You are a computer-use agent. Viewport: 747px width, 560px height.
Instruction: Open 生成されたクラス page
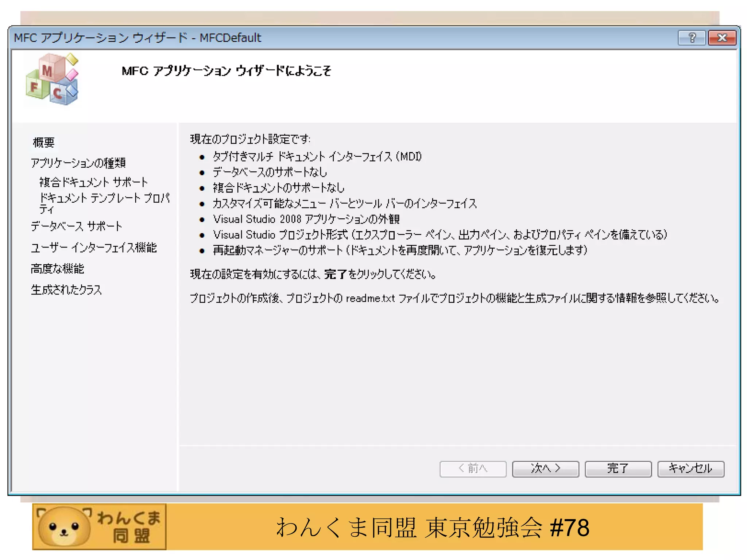66,290
